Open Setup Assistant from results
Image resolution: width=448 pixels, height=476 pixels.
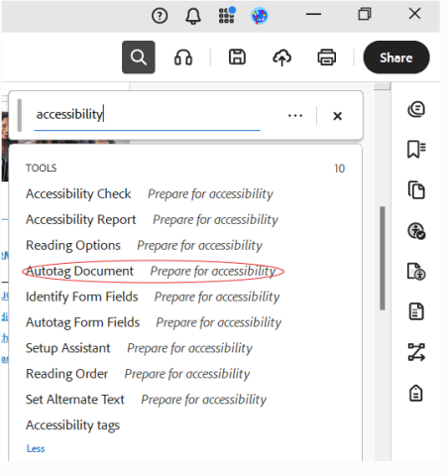139,348
